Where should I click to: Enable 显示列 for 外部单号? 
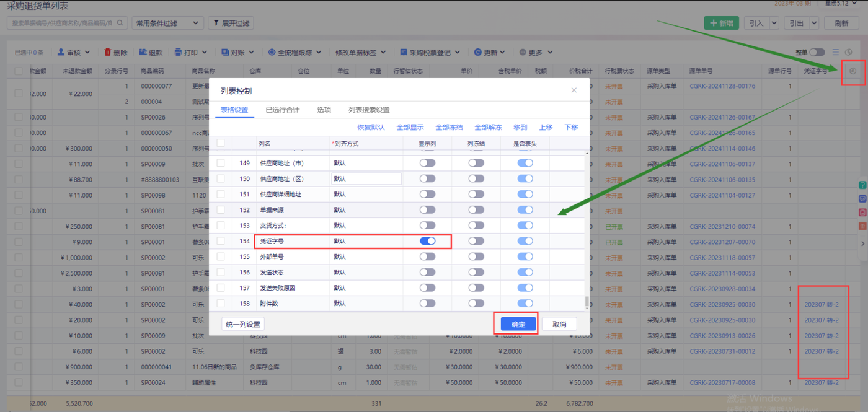427,256
